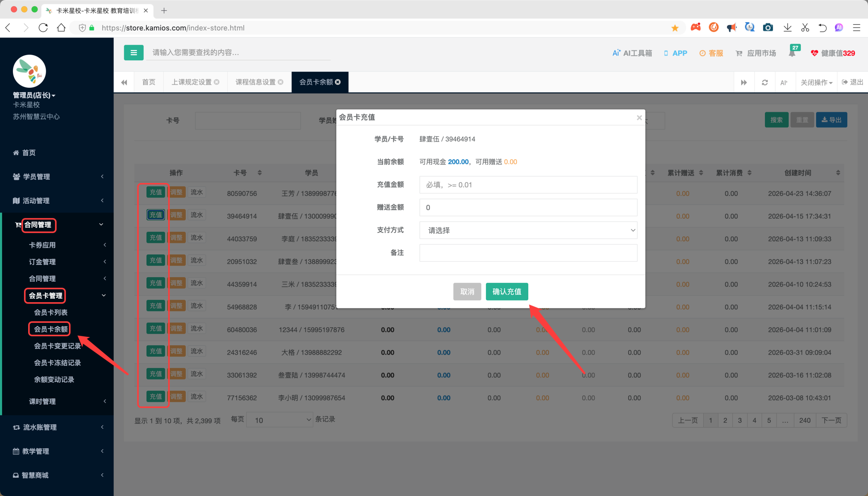Image resolution: width=868 pixels, height=496 pixels.
Task: Open browser undo-close arrow icon
Action: [x=822, y=27]
